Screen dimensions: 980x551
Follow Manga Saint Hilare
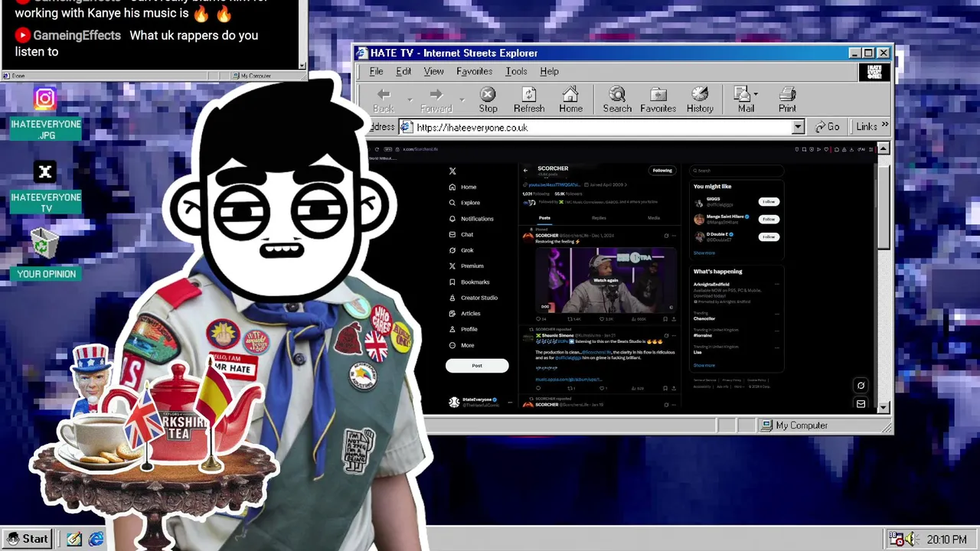tap(768, 219)
